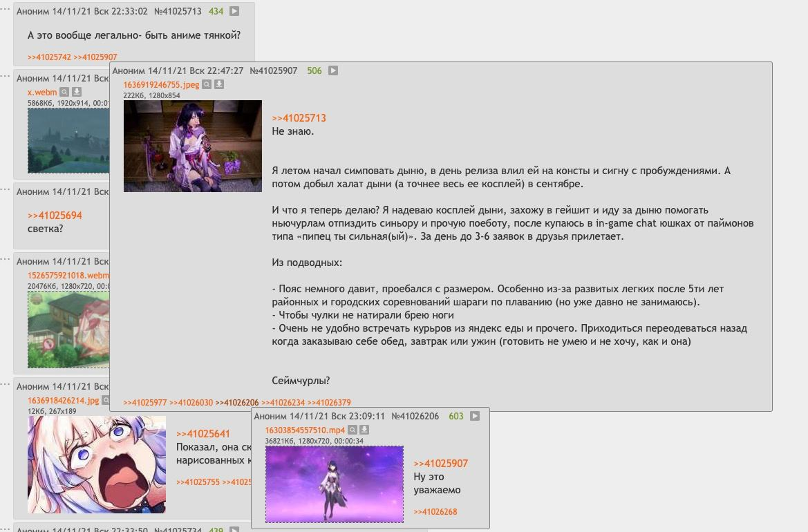Click post counter 506

(314, 70)
